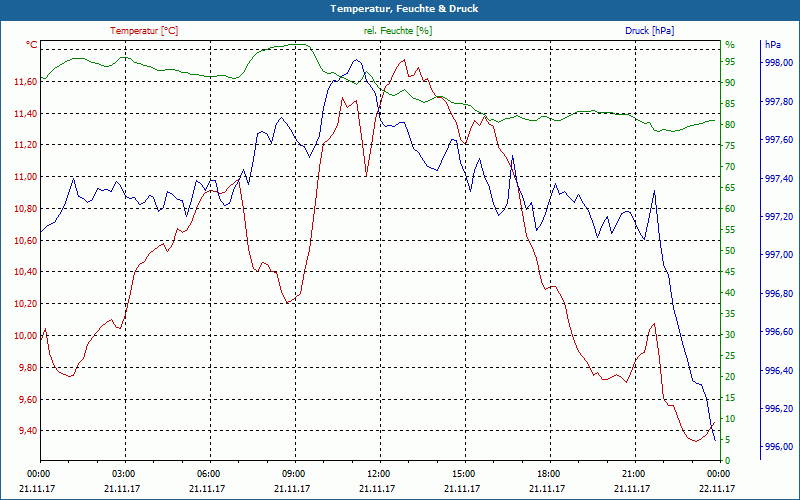Click temperature axis value 11,20

pos(26,145)
